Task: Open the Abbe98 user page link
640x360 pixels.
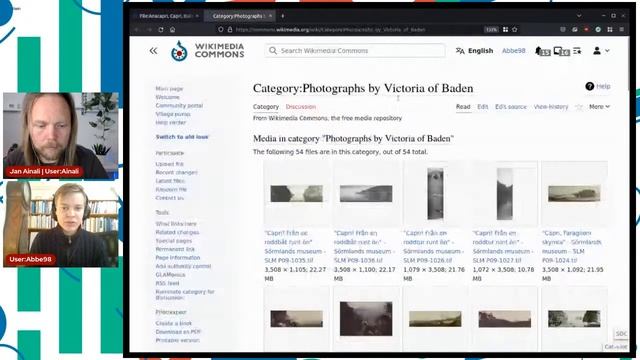Action: point(513,51)
